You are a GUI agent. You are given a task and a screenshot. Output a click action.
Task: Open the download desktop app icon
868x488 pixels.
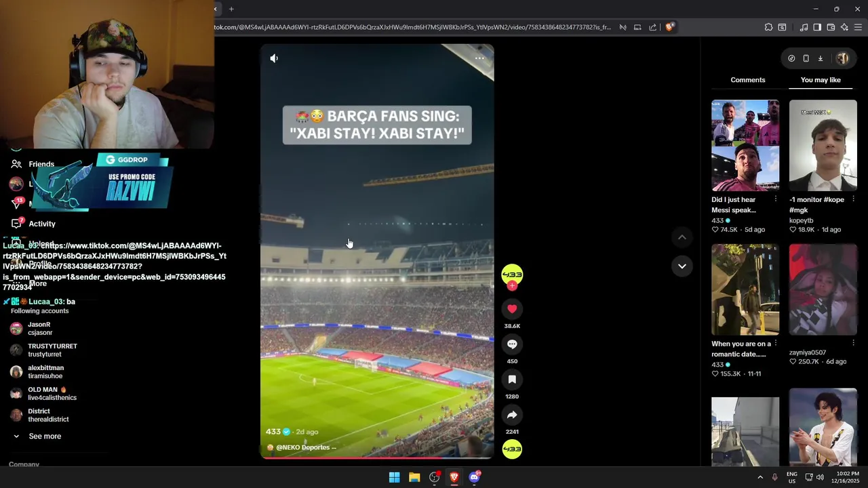820,58
